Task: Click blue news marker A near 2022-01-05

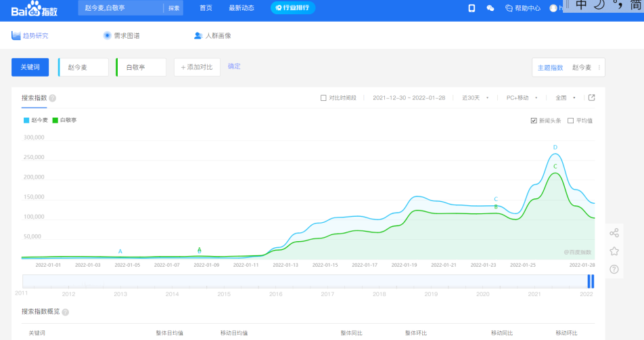Action: point(120,251)
